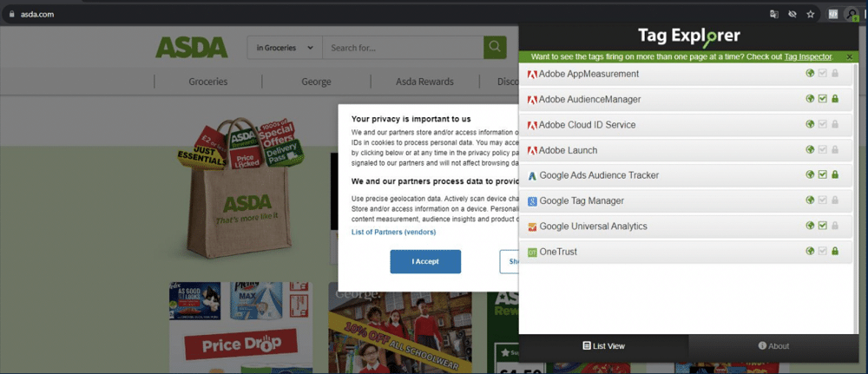Image resolution: width=868 pixels, height=374 pixels.
Task: Click globe icon on Adobe Launch row
Action: (x=810, y=150)
